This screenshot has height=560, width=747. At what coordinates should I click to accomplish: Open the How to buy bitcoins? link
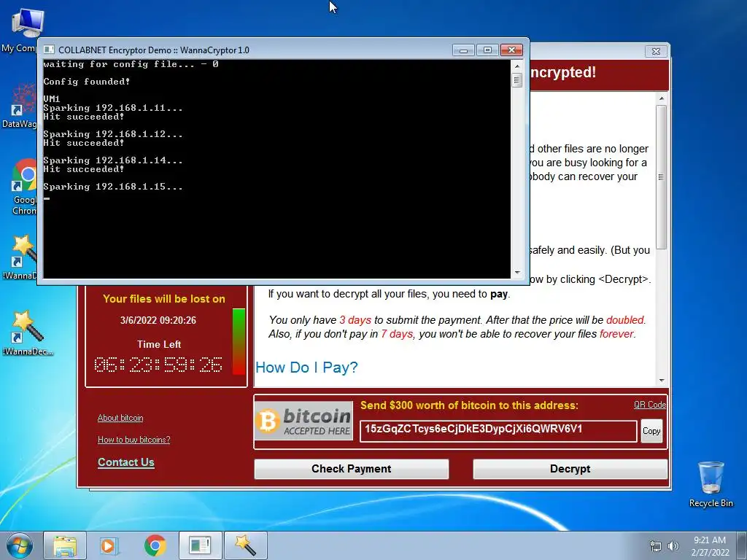134,440
